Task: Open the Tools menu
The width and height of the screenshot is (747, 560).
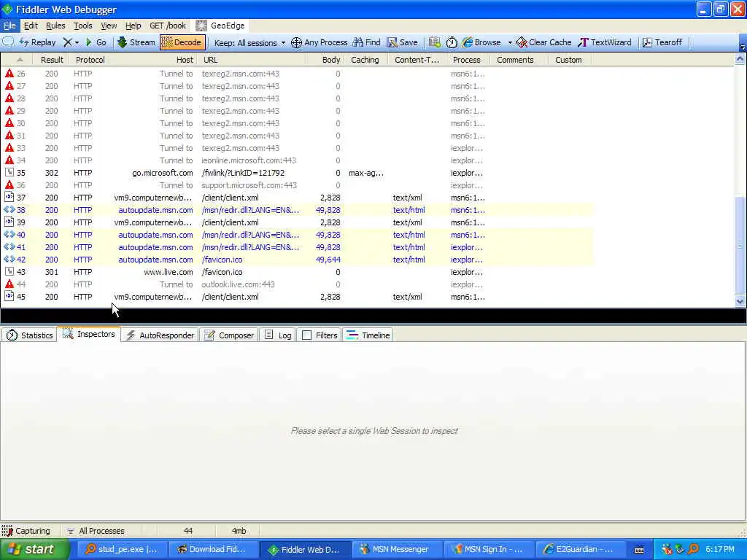Action: pos(82,26)
